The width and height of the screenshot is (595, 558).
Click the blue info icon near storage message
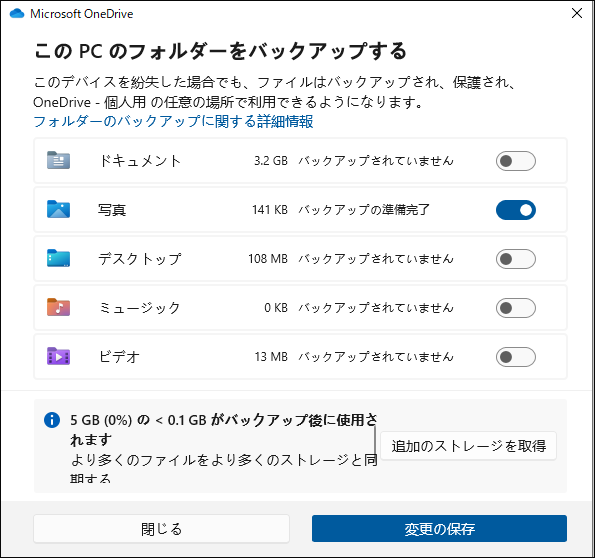(52, 420)
